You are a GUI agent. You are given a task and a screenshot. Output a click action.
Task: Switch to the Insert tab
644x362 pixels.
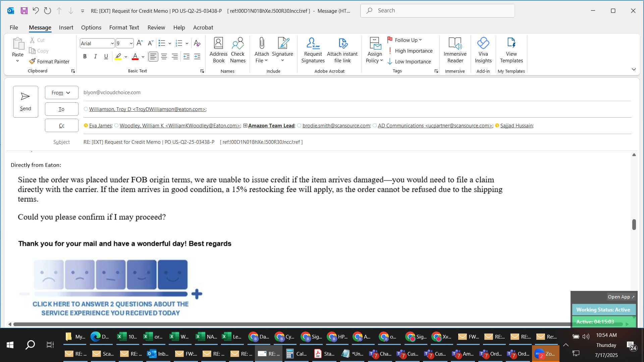[x=66, y=27]
